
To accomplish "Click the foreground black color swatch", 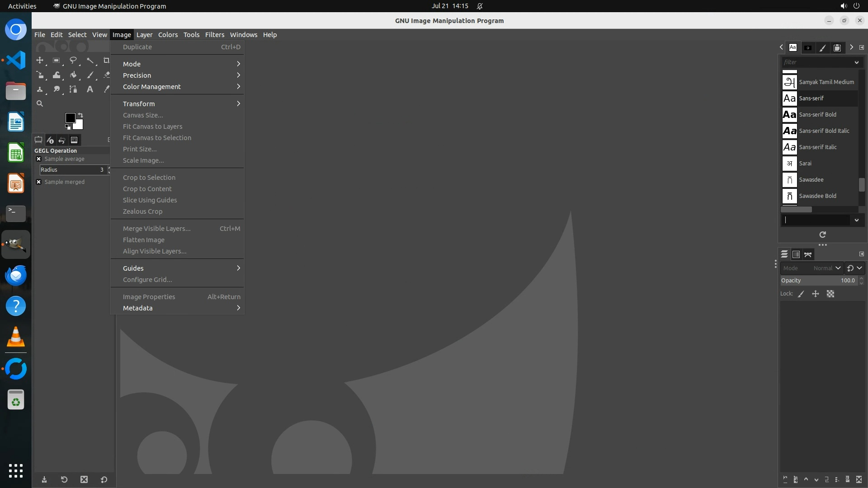I will (x=70, y=118).
